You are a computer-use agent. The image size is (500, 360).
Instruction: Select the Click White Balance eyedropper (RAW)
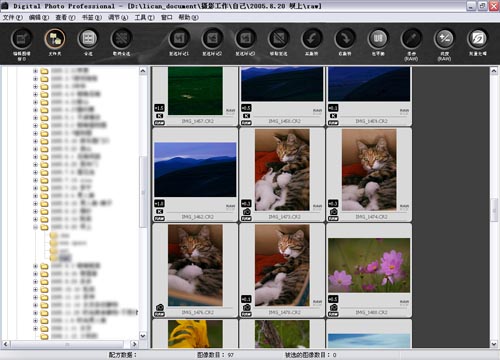411,39
